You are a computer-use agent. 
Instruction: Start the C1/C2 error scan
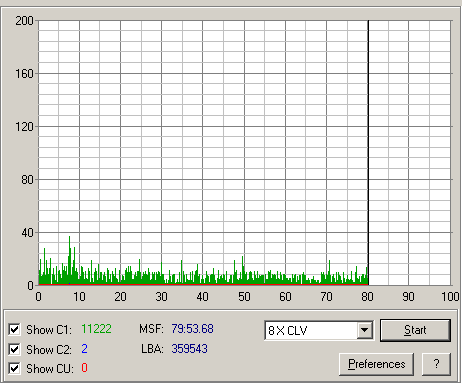(415, 330)
